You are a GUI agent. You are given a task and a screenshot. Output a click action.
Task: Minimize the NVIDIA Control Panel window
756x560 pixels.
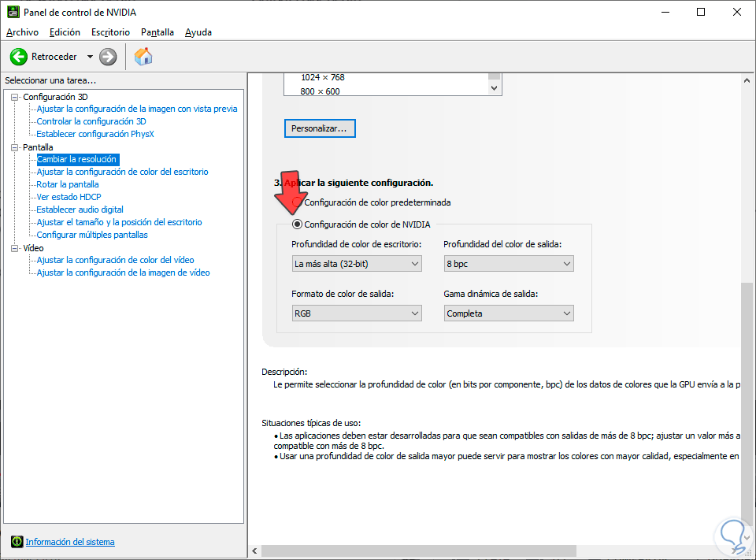(x=666, y=12)
